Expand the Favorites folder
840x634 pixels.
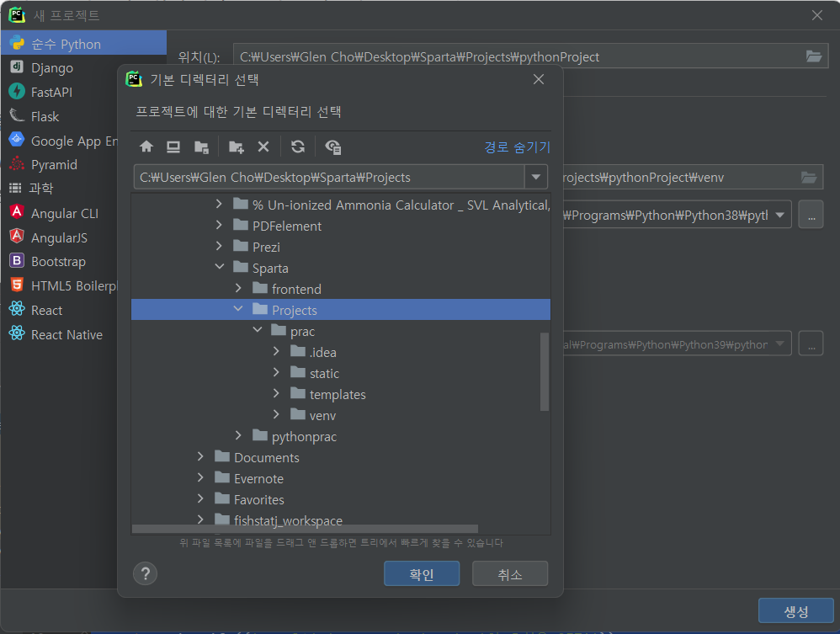pos(200,498)
